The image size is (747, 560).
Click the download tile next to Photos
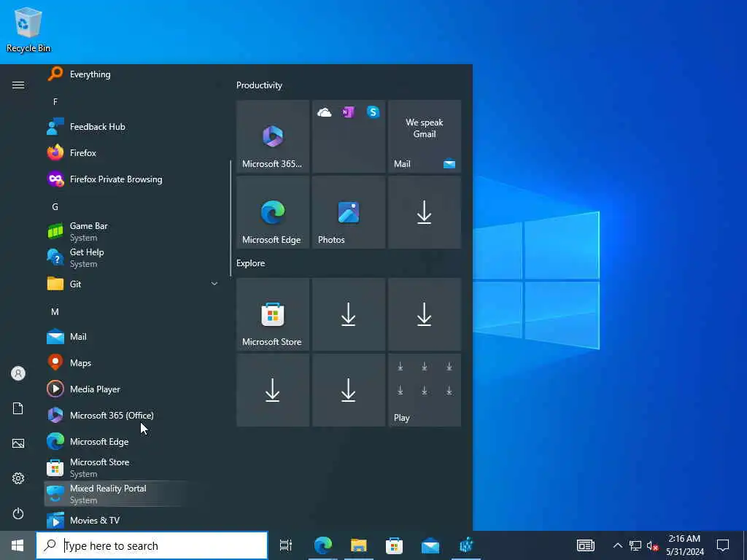(425, 212)
